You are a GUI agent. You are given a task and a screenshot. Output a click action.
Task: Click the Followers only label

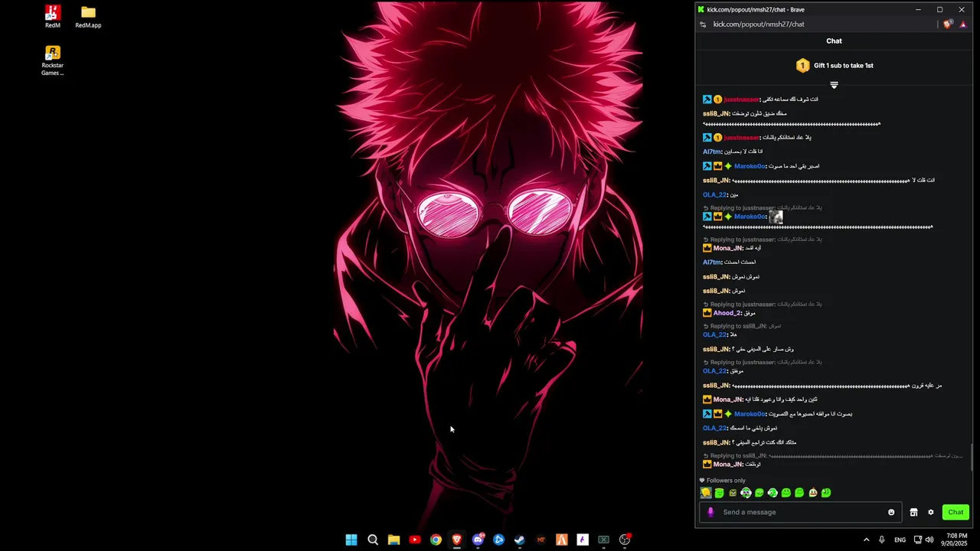click(726, 481)
